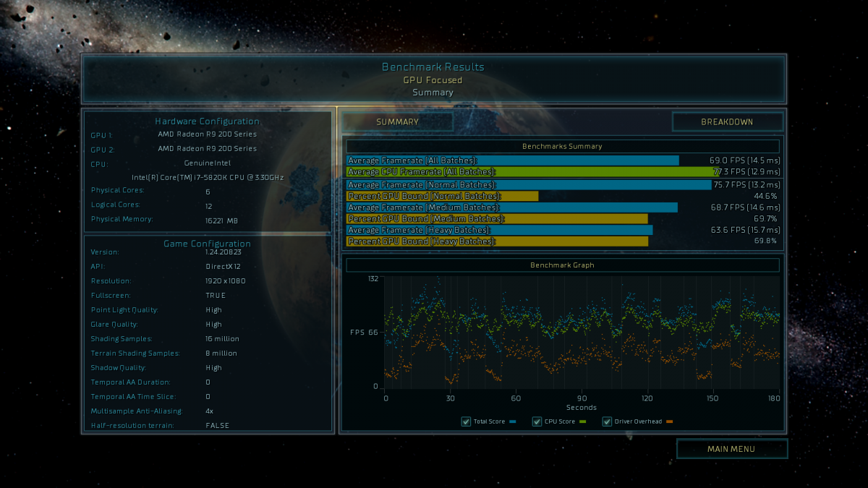This screenshot has width=868, height=488.
Task: Select Percent GPU Bound (Medium Batches) bar
Action: [497, 218]
